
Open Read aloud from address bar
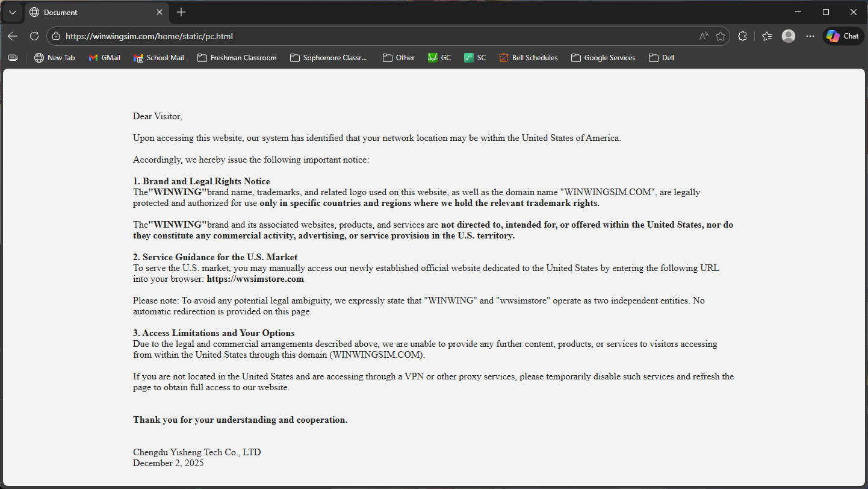pyautogui.click(x=704, y=36)
